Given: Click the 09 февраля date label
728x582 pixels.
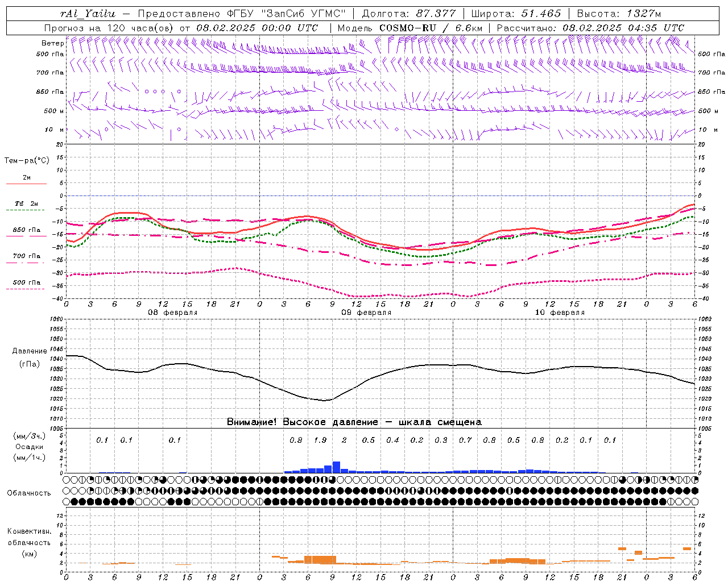Looking at the screenshot, I should [x=366, y=313].
